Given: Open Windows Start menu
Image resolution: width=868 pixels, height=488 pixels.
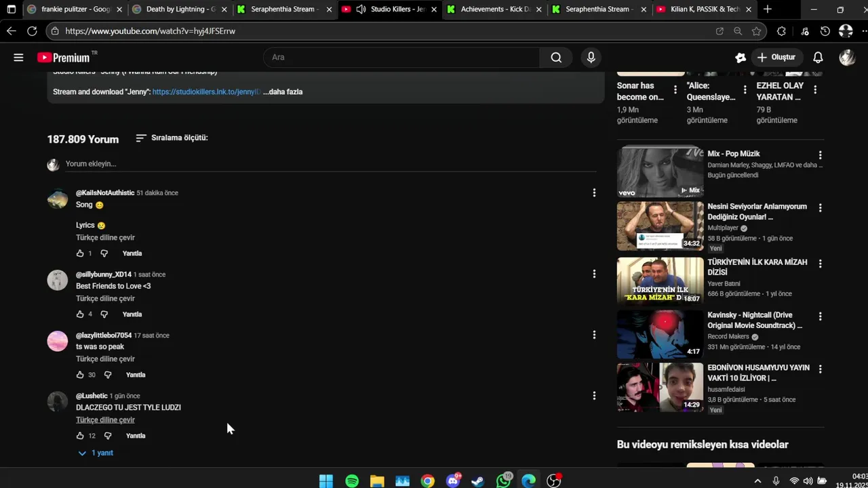Looking at the screenshot, I should tap(326, 481).
